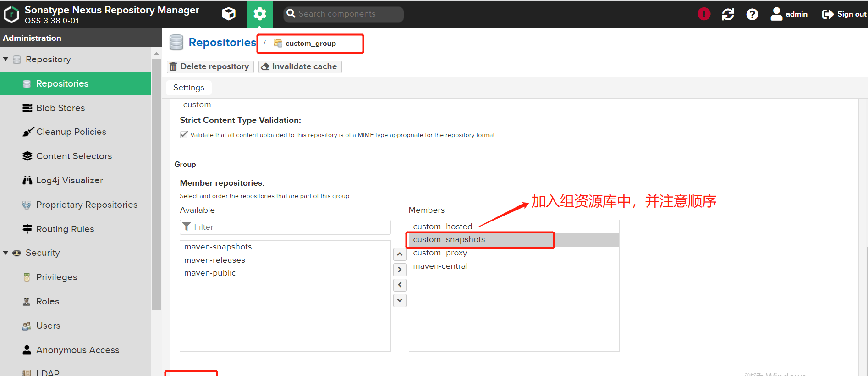This screenshot has height=376, width=868.
Task: Collapse the Security tree section
Action: click(x=5, y=253)
